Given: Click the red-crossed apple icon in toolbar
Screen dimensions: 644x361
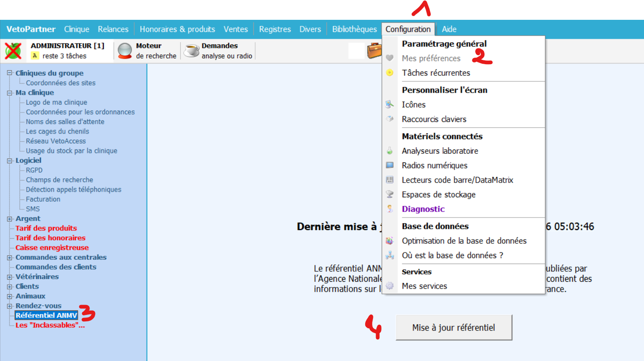Looking at the screenshot, I should coord(13,51).
